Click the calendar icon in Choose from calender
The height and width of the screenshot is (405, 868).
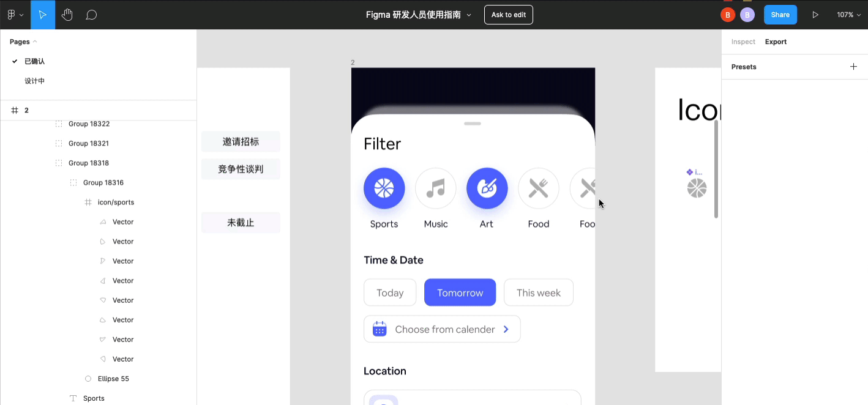point(380,329)
